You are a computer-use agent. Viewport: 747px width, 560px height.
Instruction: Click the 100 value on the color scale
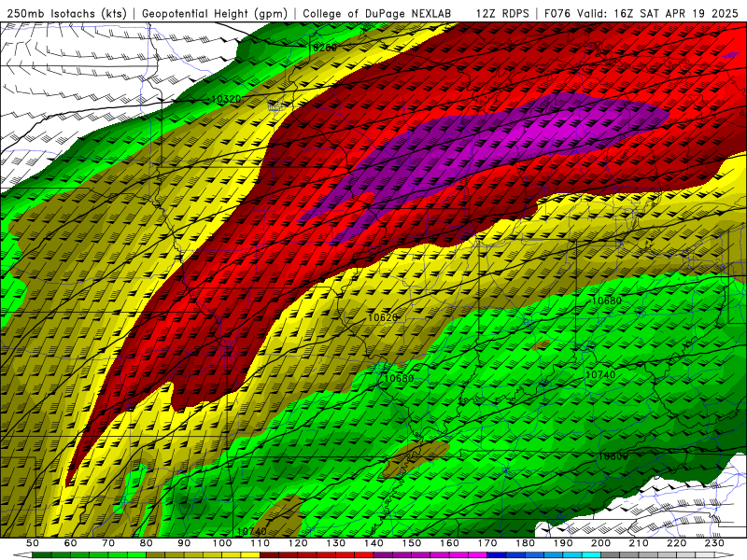(x=222, y=543)
